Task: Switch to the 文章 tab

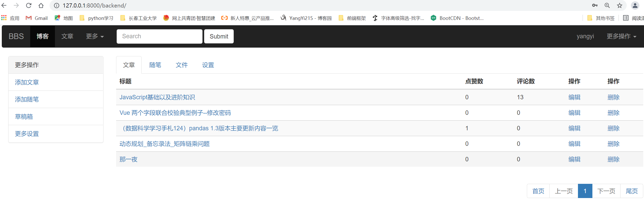Action: [x=129, y=65]
